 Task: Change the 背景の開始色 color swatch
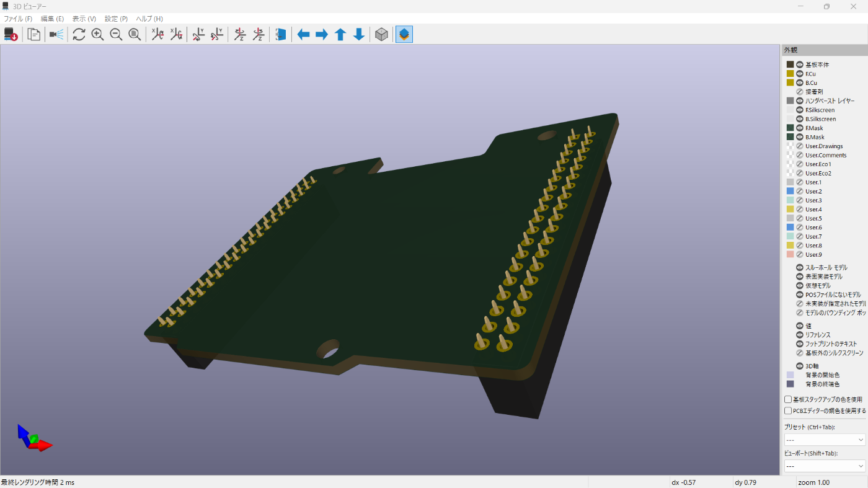coord(790,375)
